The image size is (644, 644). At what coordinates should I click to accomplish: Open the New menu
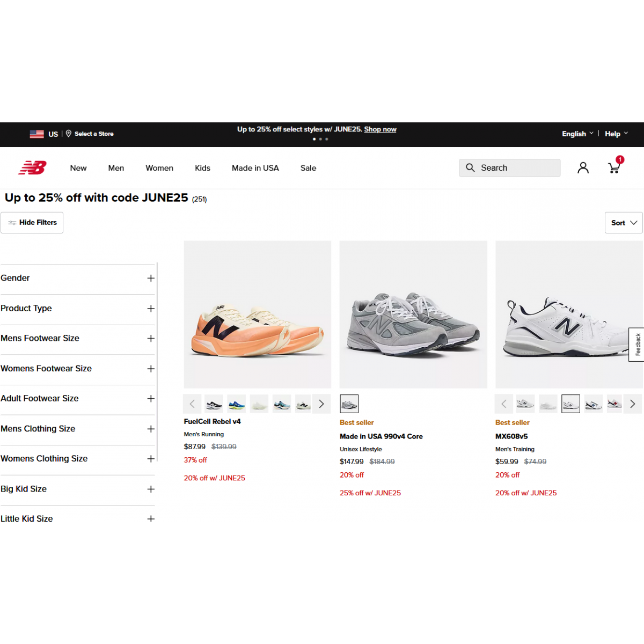coord(78,168)
